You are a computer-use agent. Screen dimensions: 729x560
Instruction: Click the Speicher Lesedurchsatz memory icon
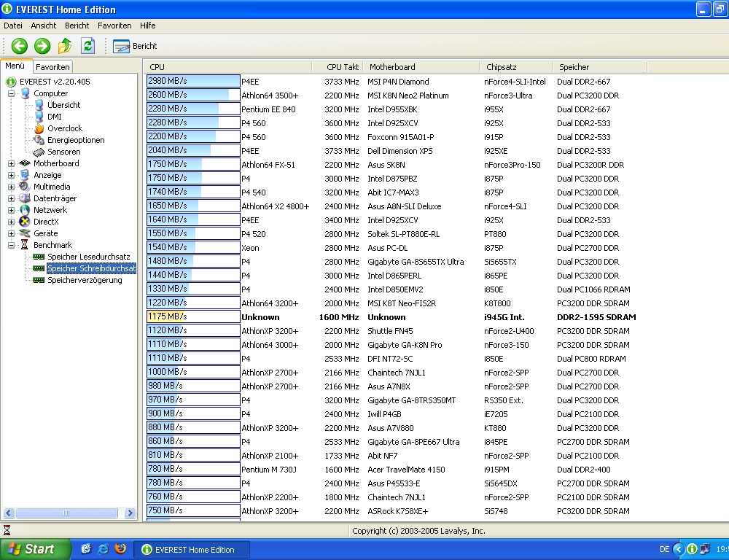(39, 257)
